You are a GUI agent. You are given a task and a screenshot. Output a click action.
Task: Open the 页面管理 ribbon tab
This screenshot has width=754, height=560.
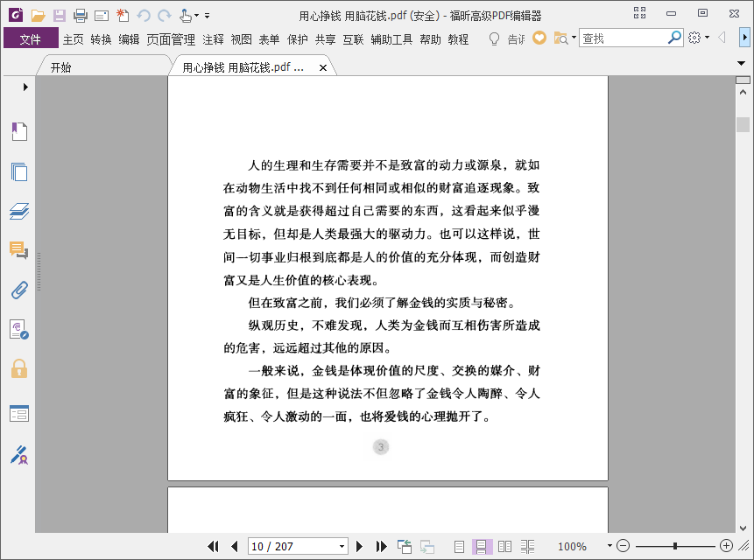click(x=171, y=39)
